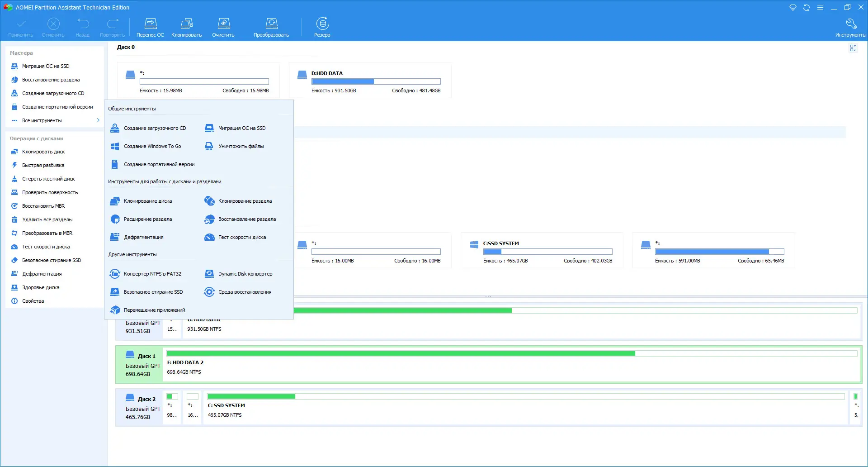This screenshot has height=467, width=868.
Task: Switch the disk view layout icon
Action: [853, 48]
